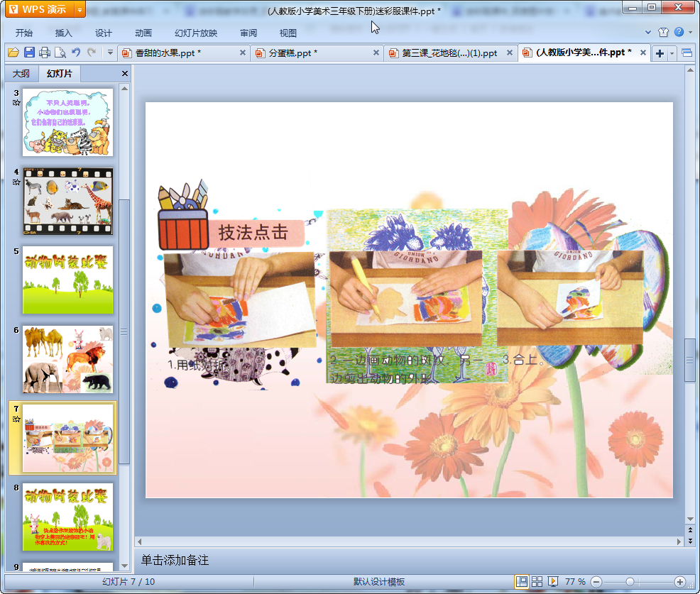This screenshot has width=700, height=594.
Task: Click the Print Preview icon
Action: point(60,53)
